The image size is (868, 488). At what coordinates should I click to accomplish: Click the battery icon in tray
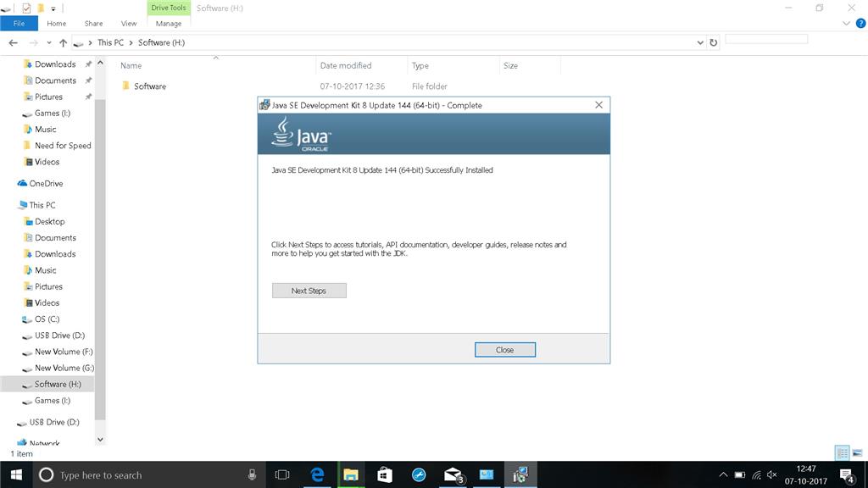(x=739, y=474)
